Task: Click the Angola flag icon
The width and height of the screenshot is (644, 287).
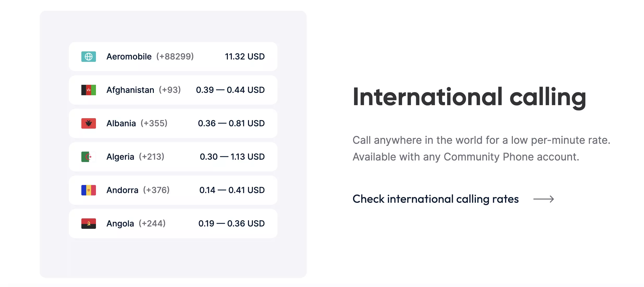Action: point(89,224)
